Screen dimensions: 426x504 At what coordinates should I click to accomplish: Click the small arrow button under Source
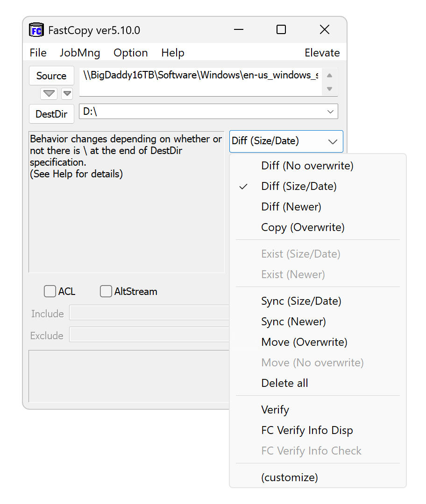[x=67, y=94]
